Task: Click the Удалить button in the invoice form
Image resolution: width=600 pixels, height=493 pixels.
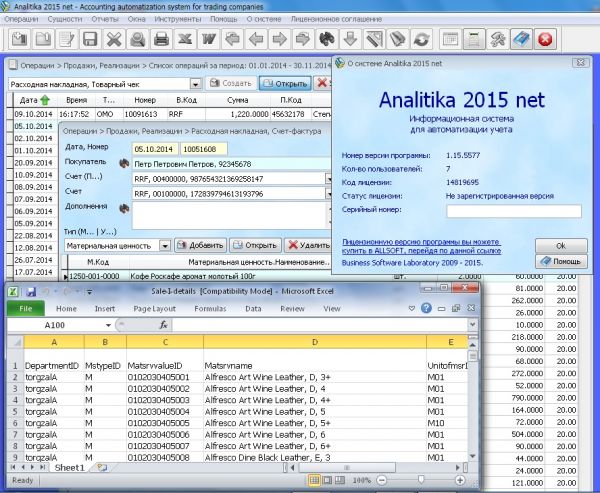Action: pyautogui.click(x=308, y=245)
